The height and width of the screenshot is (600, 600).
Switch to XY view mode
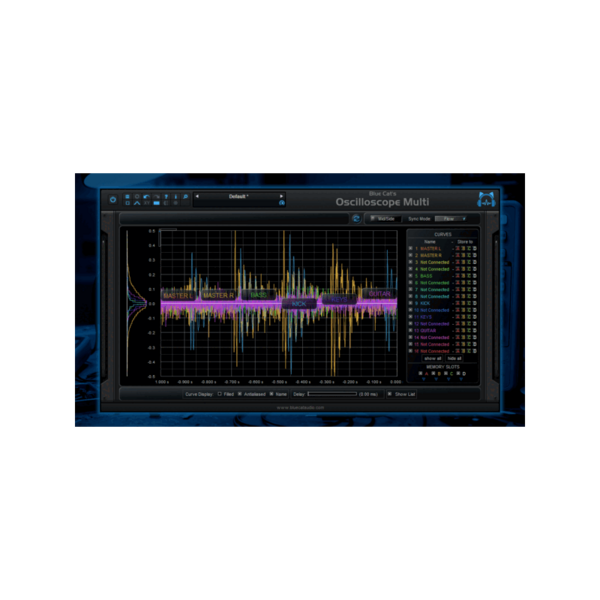point(147,203)
